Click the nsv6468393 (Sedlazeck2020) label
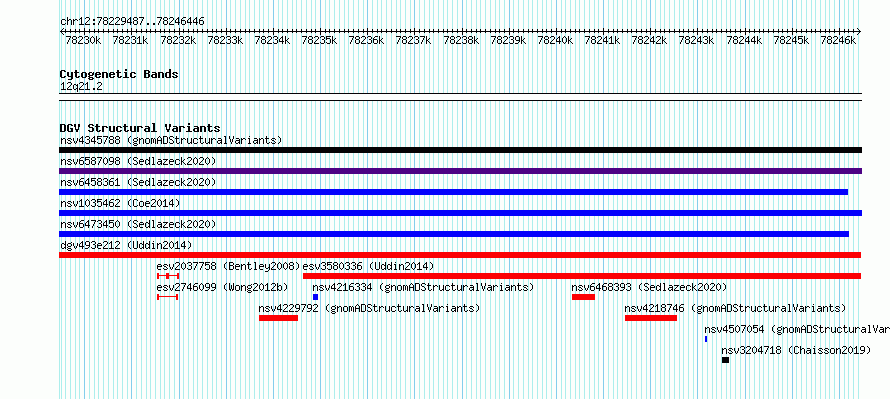Image resolution: width=890 pixels, height=399 pixels. coord(649,287)
